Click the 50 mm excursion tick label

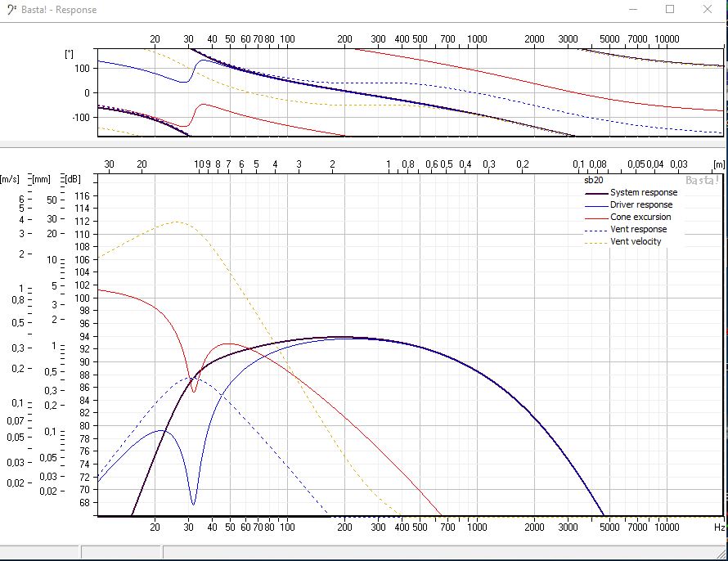pyautogui.click(x=52, y=200)
